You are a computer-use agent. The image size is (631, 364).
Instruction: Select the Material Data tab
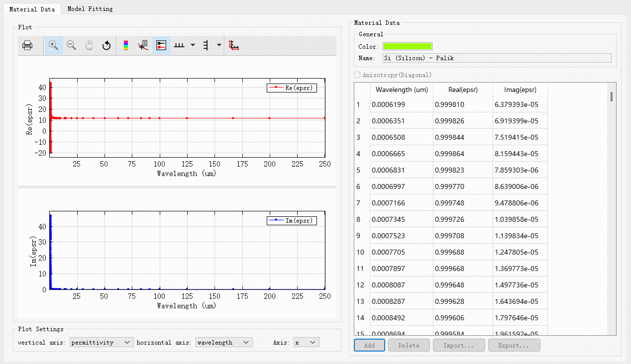coord(31,9)
